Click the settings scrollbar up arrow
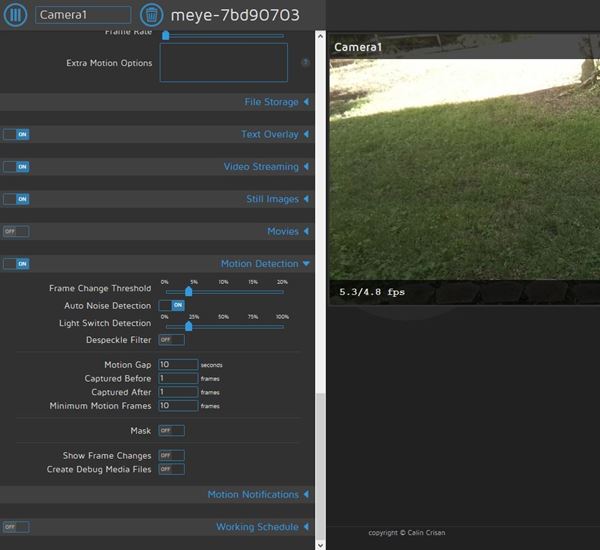Image resolution: width=600 pixels, height=550 pixels. coord(320,36)
